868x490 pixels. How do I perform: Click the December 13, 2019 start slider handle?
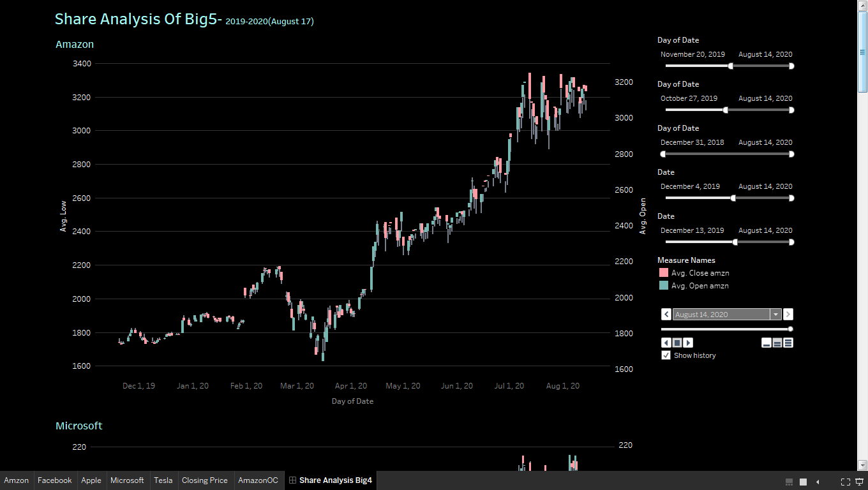[735, 242]
